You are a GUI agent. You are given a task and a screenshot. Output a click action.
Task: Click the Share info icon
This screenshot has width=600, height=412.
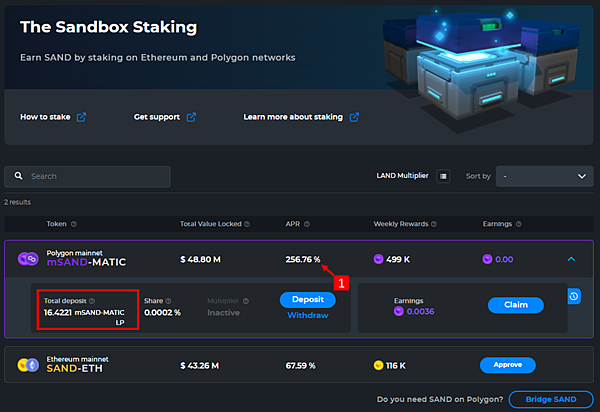coord(168,301)
